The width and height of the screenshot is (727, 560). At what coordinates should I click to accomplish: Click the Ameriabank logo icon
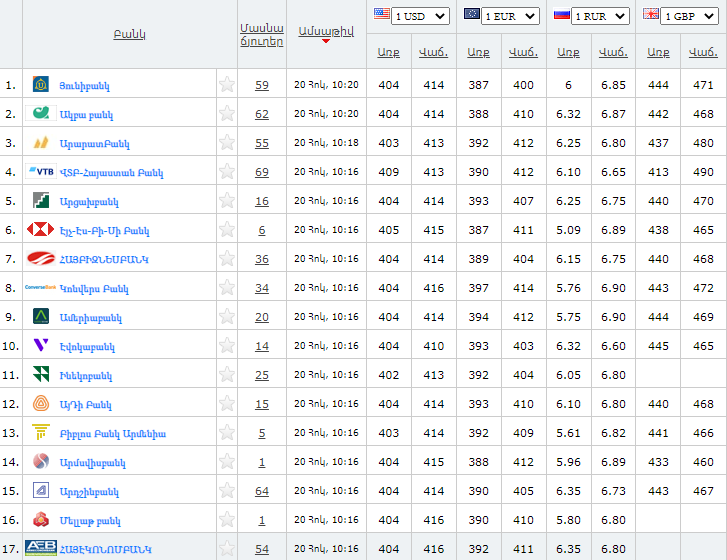coord(41,317)
